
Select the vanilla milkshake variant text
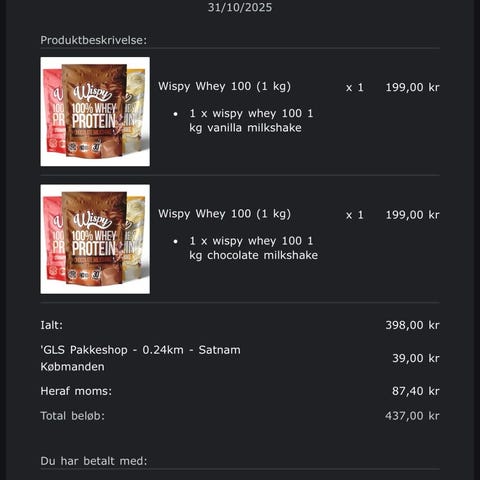coord(251,121)
